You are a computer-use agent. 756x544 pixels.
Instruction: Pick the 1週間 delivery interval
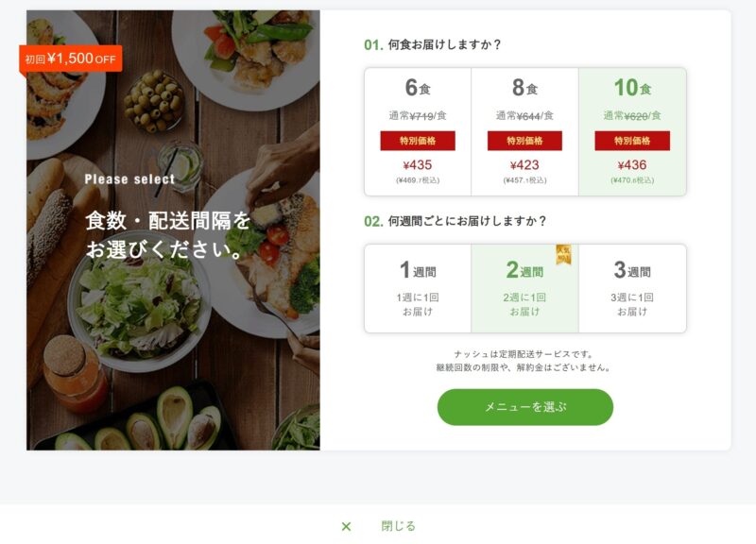418,288
